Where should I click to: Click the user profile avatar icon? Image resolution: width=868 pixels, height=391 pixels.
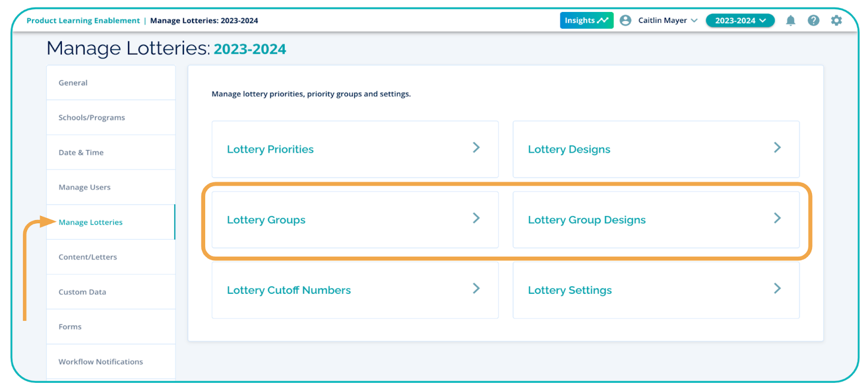pyautogui.click(x=626, y=21)
